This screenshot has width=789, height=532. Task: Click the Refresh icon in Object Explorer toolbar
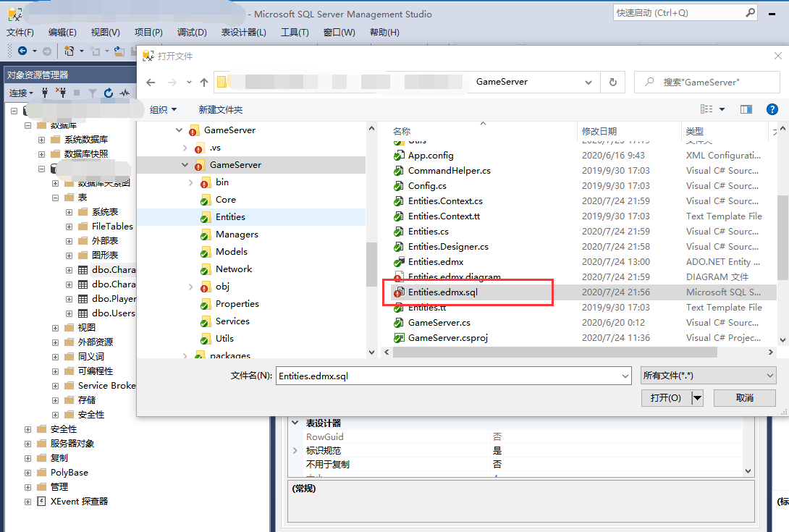coord(108,93)
